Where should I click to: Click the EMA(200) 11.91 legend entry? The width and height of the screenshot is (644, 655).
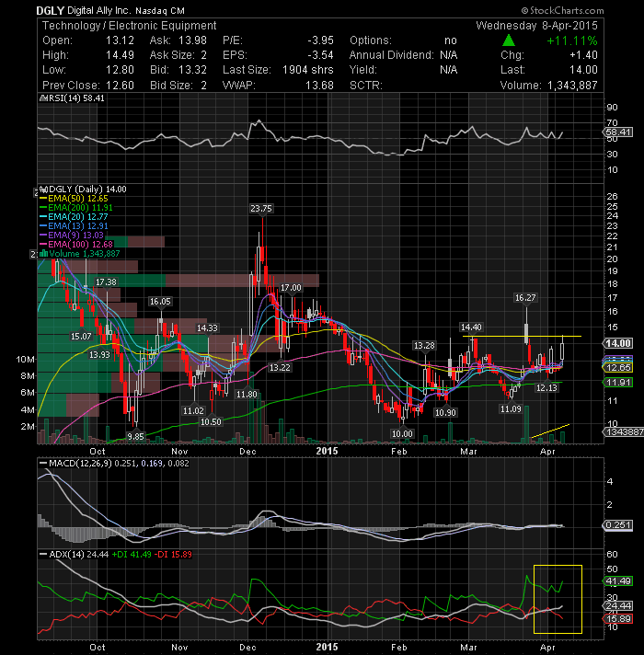(76, 208)
